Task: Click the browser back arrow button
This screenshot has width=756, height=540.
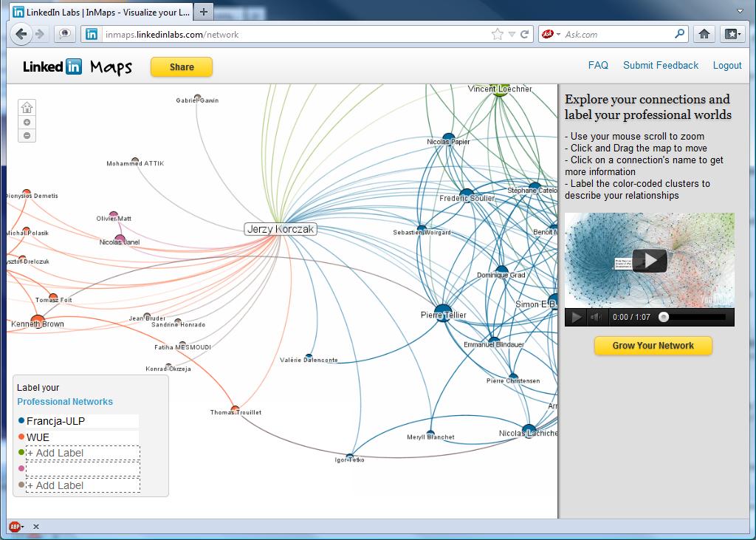Action: pos(21,34)
